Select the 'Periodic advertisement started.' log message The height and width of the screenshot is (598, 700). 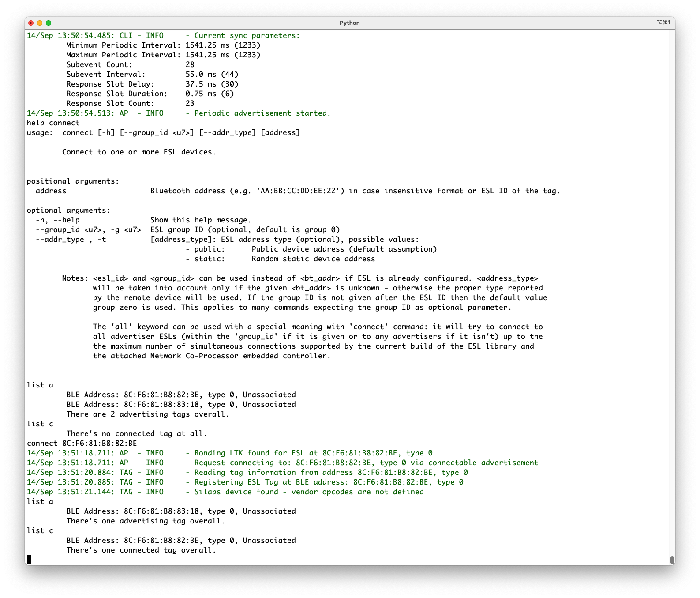[262, 113]
